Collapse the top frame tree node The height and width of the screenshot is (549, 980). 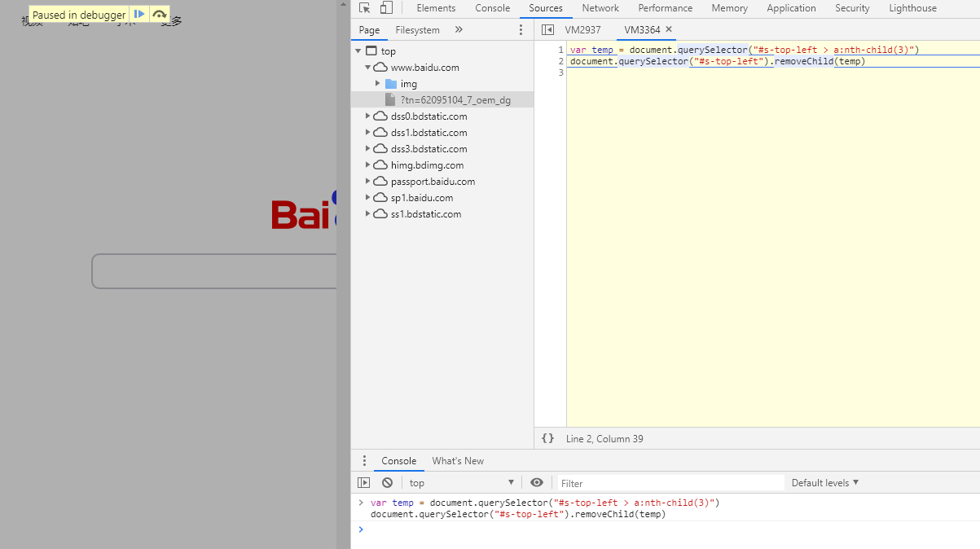click(358, 51)
